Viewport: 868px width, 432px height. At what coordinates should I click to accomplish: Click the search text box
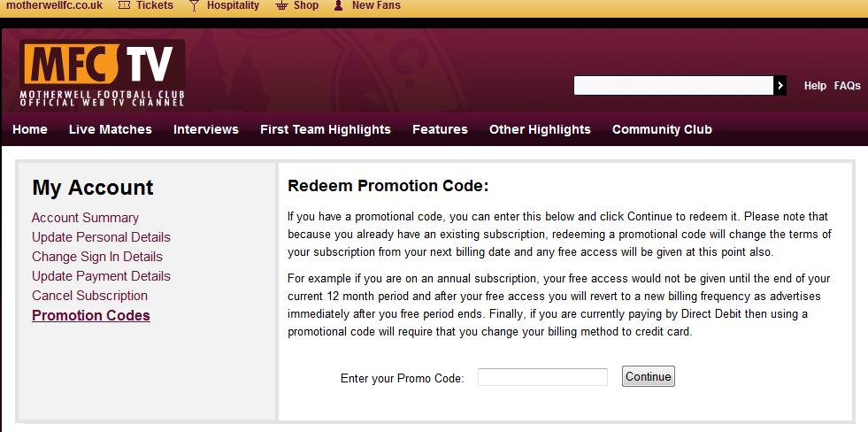click(673, 85)
